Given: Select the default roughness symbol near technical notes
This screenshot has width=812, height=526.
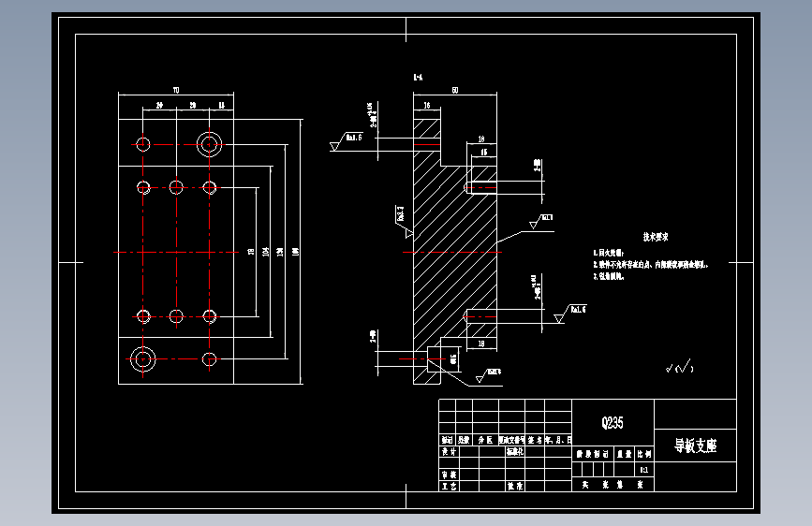Looking at the screenshot, I should [x=679, y=367].
